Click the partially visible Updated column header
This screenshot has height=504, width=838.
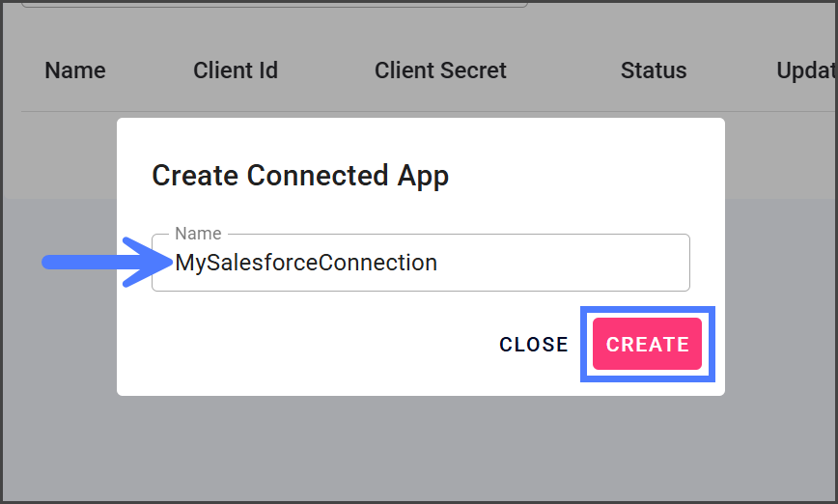click(805, 70)
